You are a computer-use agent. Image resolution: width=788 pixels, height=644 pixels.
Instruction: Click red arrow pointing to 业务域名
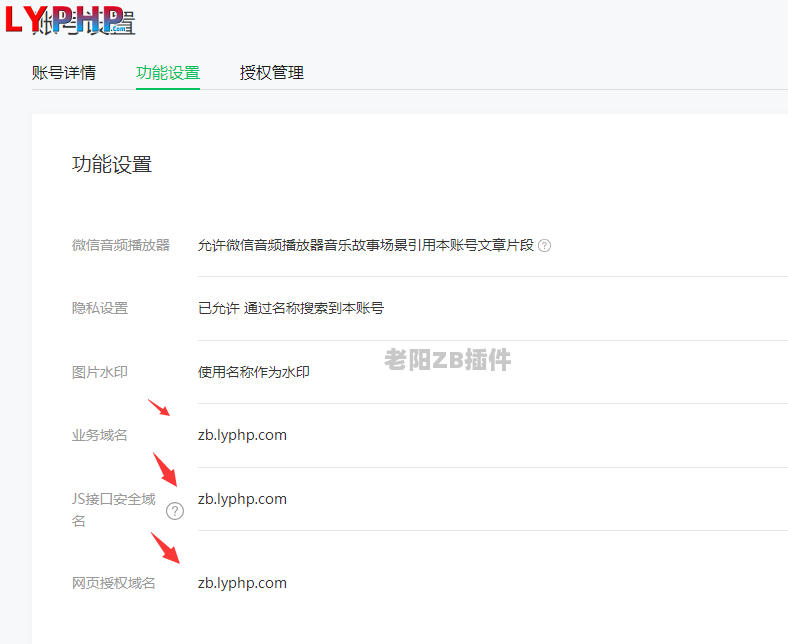point(159,408)
